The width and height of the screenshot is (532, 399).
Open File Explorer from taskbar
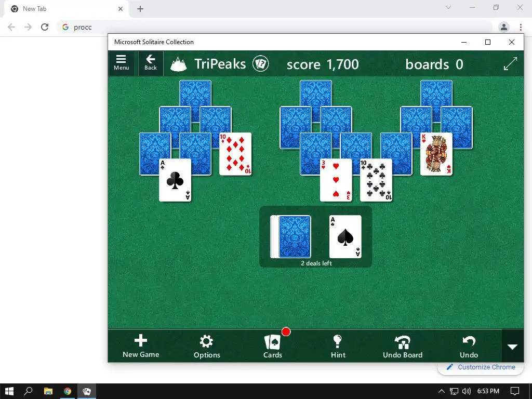[x=48, y=391]
